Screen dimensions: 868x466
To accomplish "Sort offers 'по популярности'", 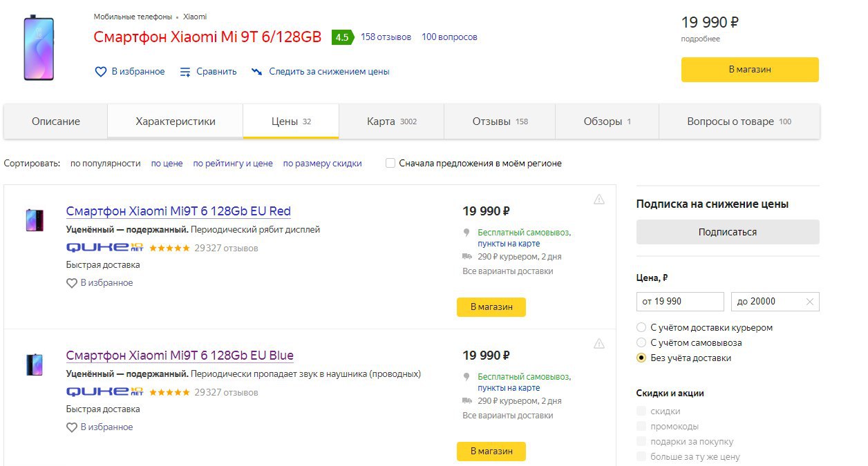I will pos(106,164).
